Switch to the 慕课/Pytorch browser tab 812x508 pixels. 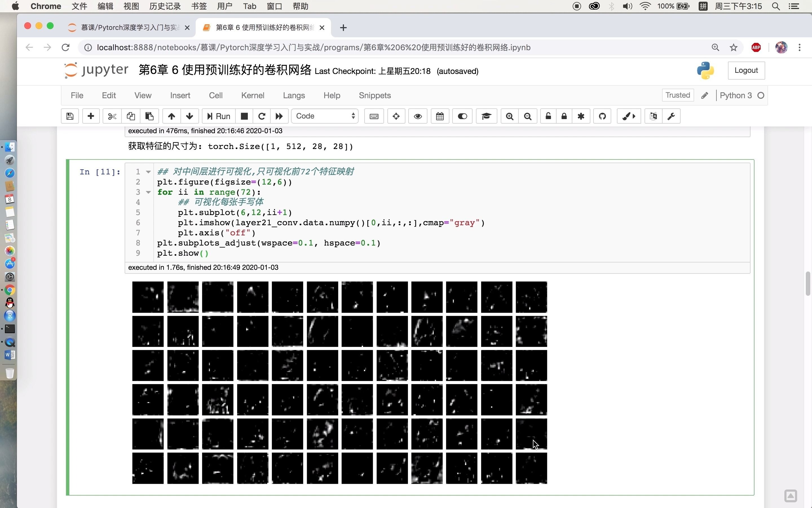coord(129,28)
